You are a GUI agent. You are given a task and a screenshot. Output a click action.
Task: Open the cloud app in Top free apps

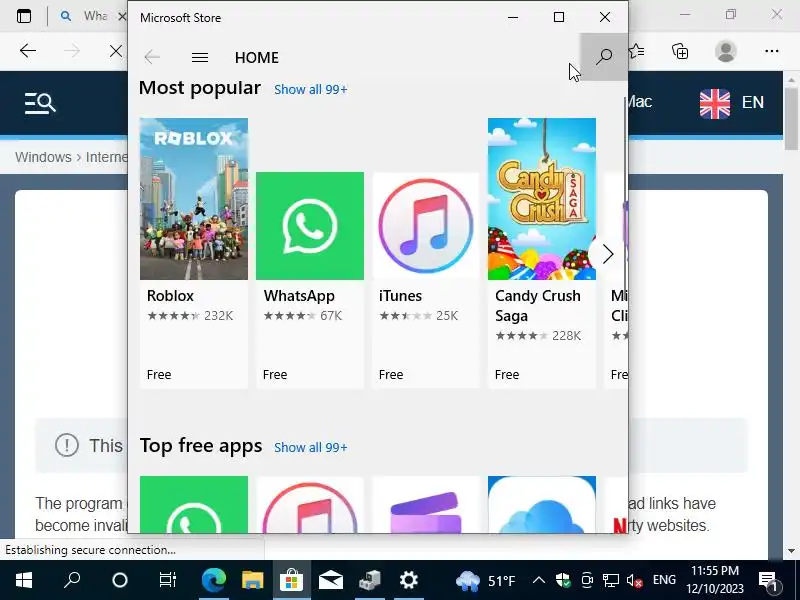click(542, 505)
